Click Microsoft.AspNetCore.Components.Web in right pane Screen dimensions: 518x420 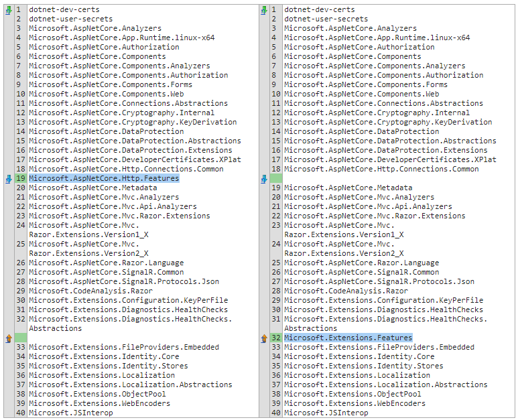click(x=361, y=94)
